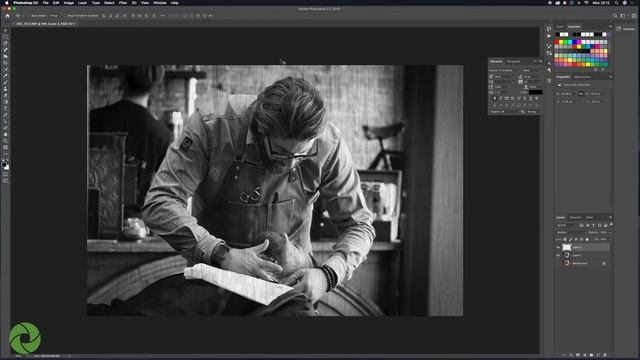Screen dimensions: 640x360
Task: Click the Share icon in options bar
Action: tap(634, 16)
